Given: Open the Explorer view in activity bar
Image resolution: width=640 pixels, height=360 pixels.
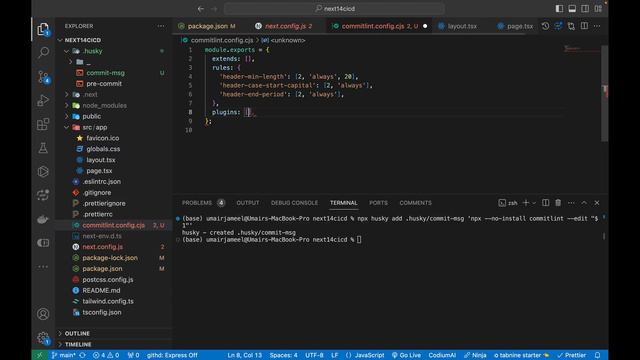Looking at the screenshot, I should pyautogui.click(x=43, y=29).
